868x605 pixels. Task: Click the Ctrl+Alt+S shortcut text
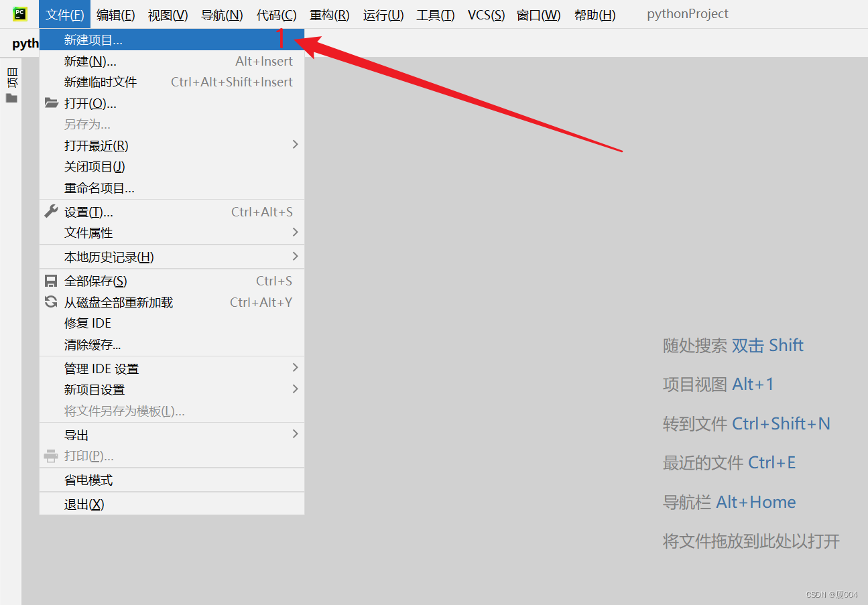pos(262,212)
